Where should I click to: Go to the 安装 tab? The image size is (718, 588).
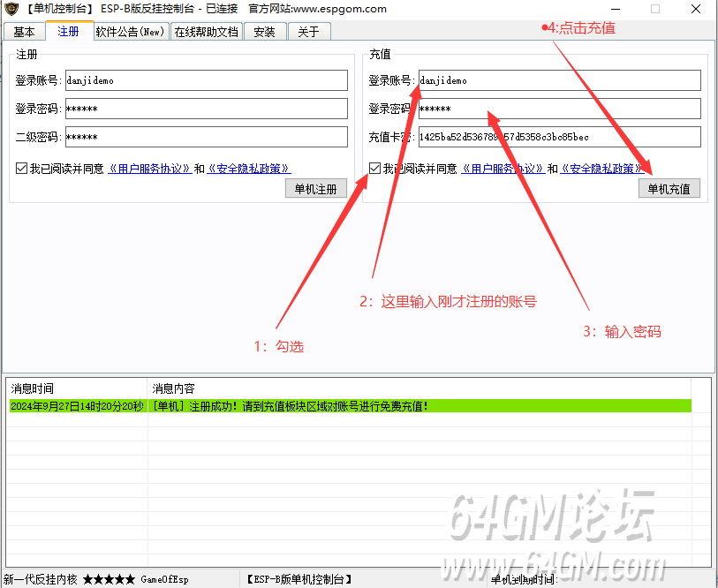(265, 32)
